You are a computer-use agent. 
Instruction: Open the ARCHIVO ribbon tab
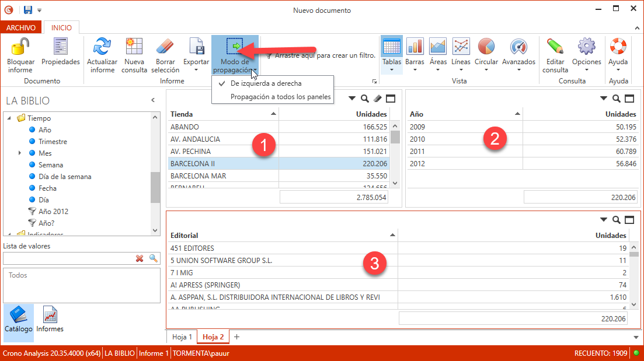click(21, 27)
